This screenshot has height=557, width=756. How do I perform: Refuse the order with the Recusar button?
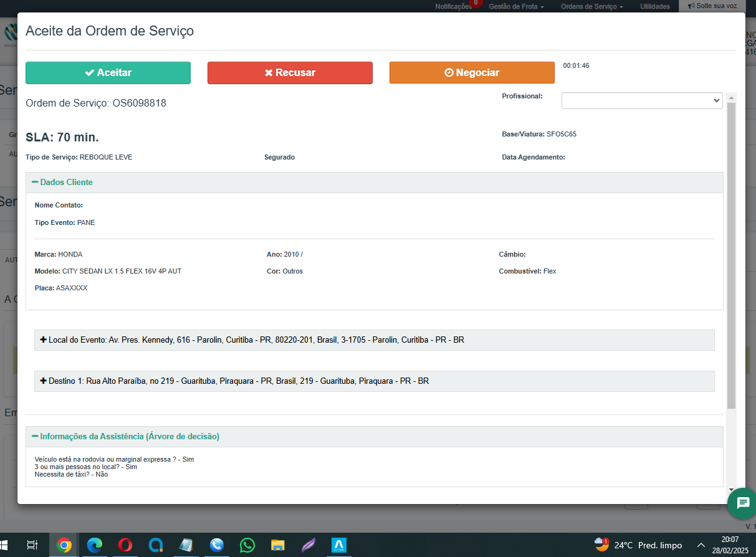(x=290, y=72)
